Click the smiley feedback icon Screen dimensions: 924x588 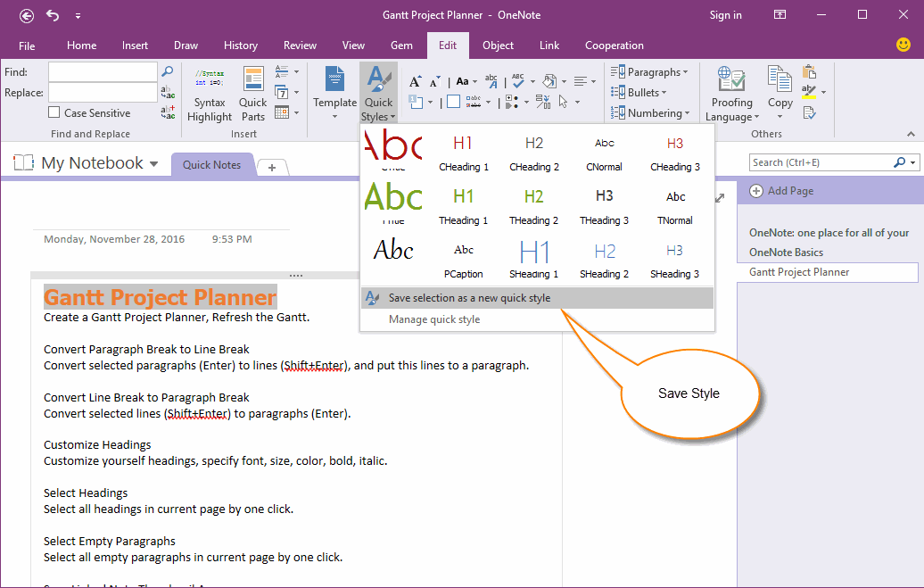[x=903, y=45]
